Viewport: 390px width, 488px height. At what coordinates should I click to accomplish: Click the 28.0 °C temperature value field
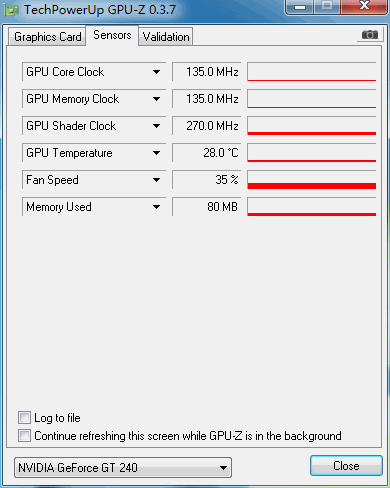pyautogui.click(x=206, y=153)
